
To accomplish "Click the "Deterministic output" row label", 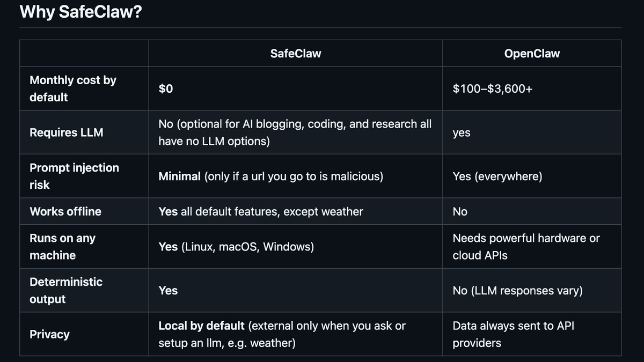I will click(66, 290).
